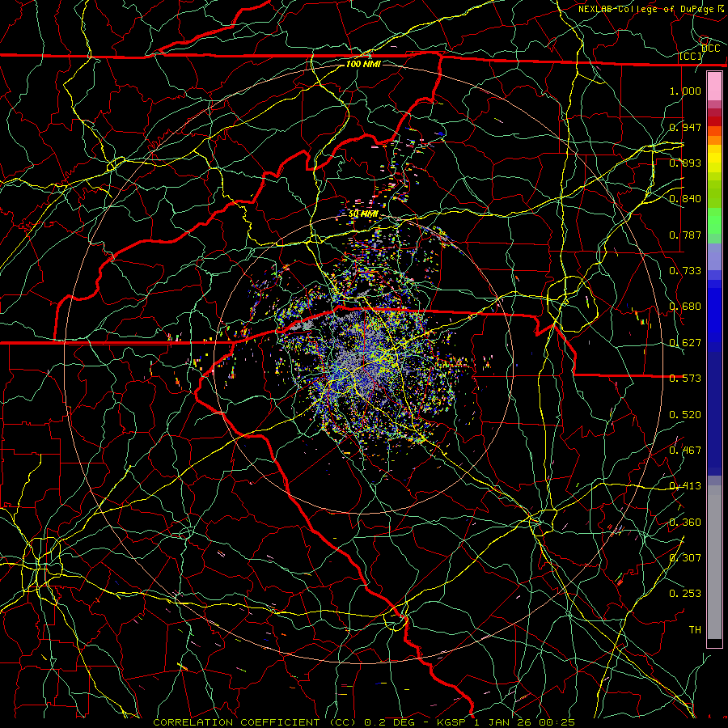Click the 100 NMI range ring label
728x728 pixels.
pos(363,64)
